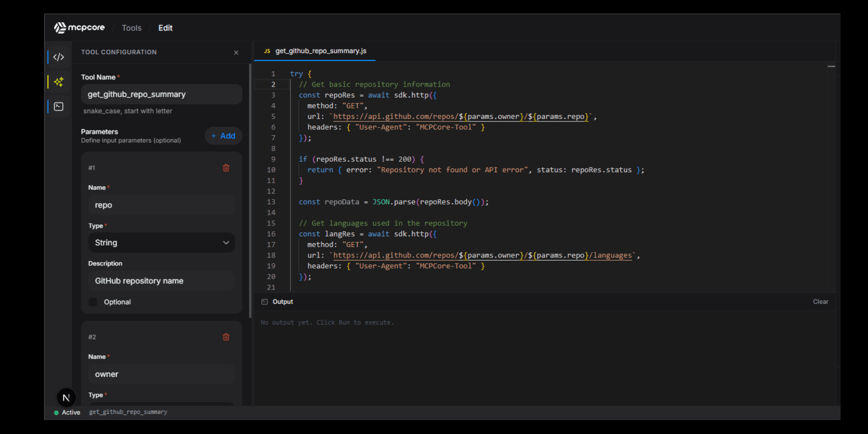Click the configuration panel scrollbar
Screen dimensions: 868x434
(250, 191)
